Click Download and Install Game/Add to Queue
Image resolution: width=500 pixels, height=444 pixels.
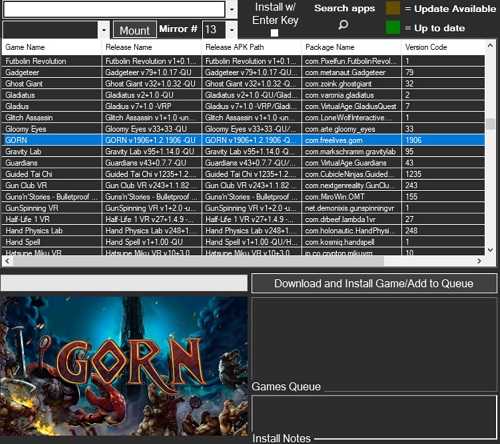coord(374,283)
